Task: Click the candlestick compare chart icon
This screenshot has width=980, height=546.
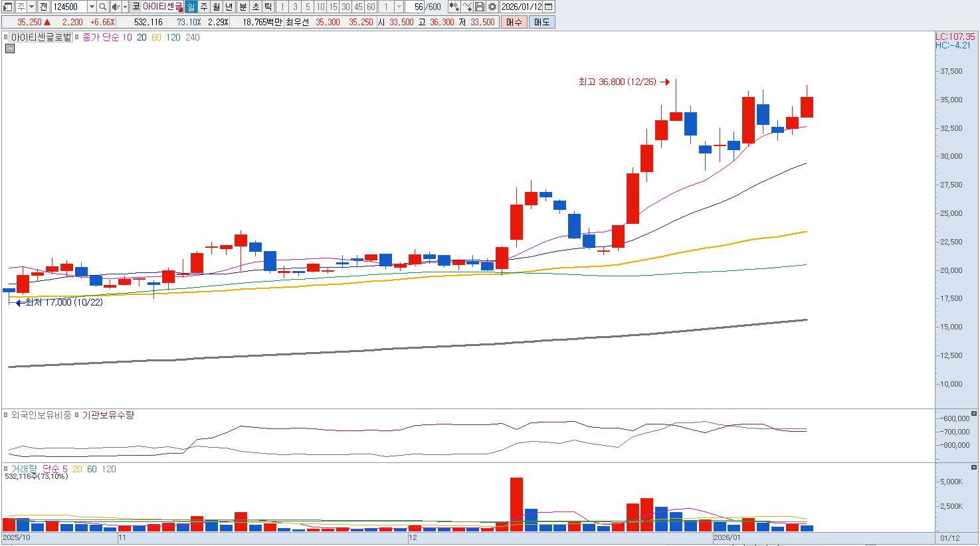Action: [454, 7]
